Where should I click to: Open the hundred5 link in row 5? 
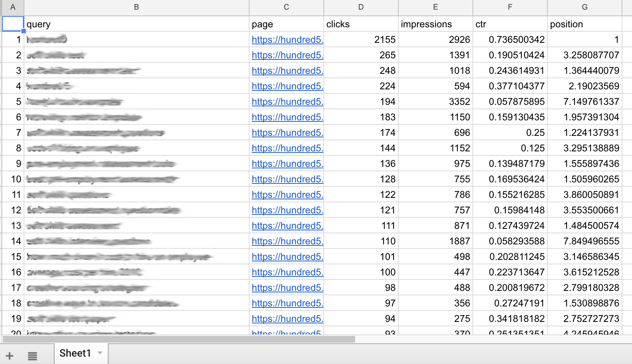(x=288, y=102)
